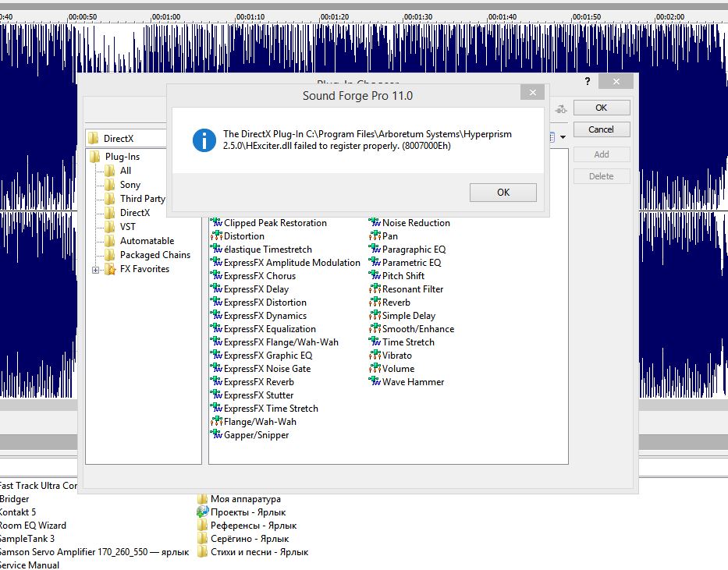Open Референсы - Ярлык folder shortcut
Viewport: 728px width, 570px height.
point(247,526)
